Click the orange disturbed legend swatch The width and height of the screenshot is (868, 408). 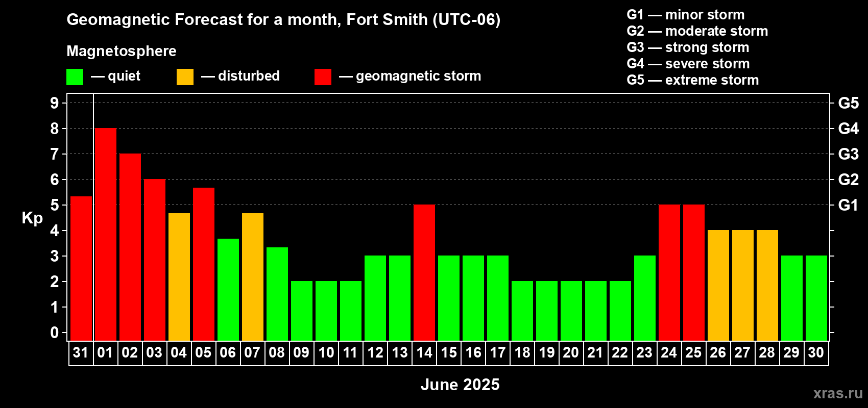click(x=185, y=77)
